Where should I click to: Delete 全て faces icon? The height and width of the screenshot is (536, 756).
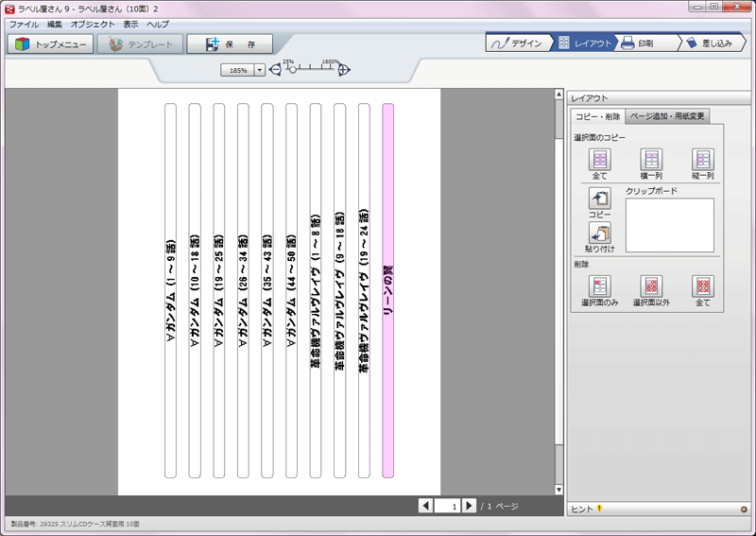[x=703, y=286]
